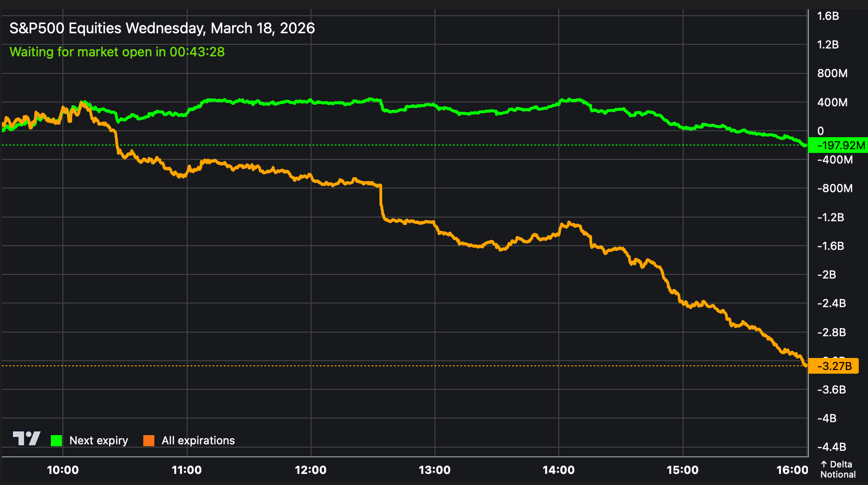Click the -1.2B y-axis label
Image resolution: width=868 pixels, height=485 pixels.
[x=831, y=218]
